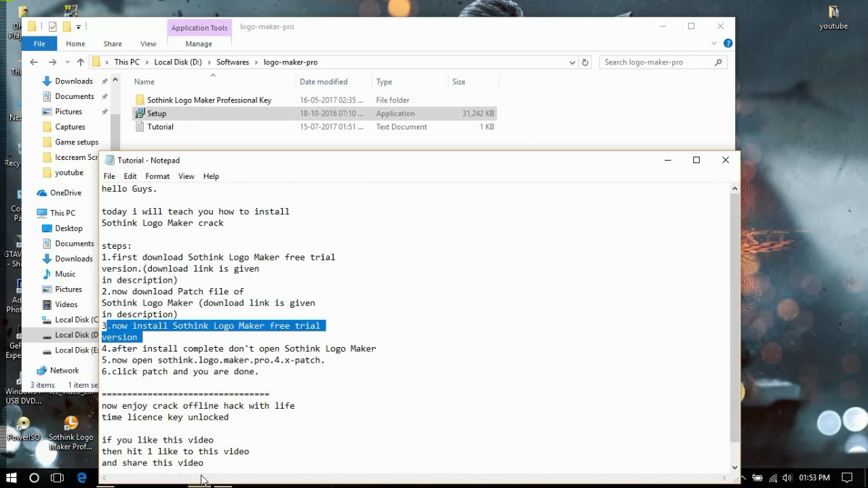868x488 pixels.
Task: Open Notepad Edit menu
Action: click(x=130, y=176)
